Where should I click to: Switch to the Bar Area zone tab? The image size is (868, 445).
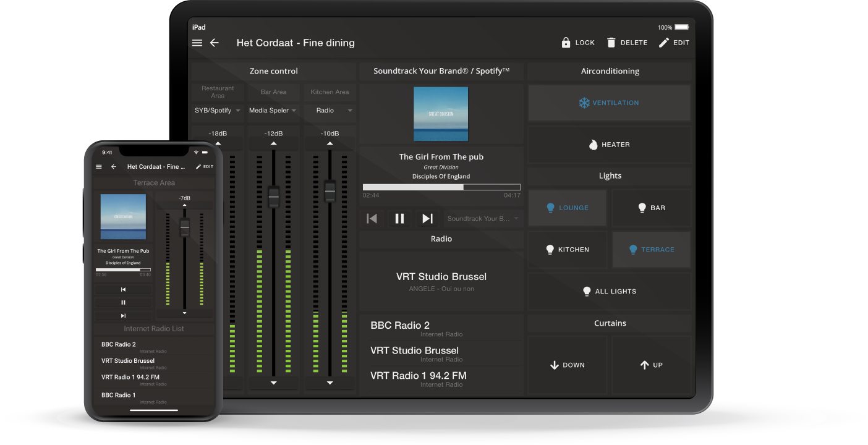click(274, 91)
